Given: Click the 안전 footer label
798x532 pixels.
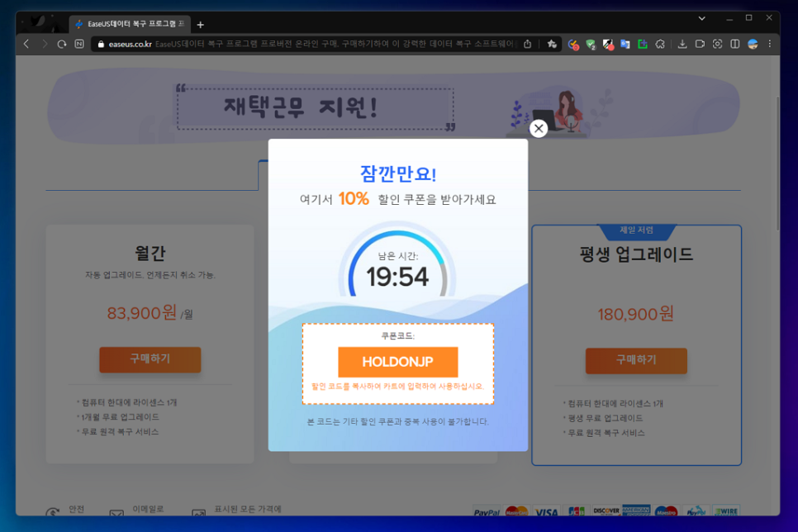Looking at the screenshot, I should tap(76, 510).
